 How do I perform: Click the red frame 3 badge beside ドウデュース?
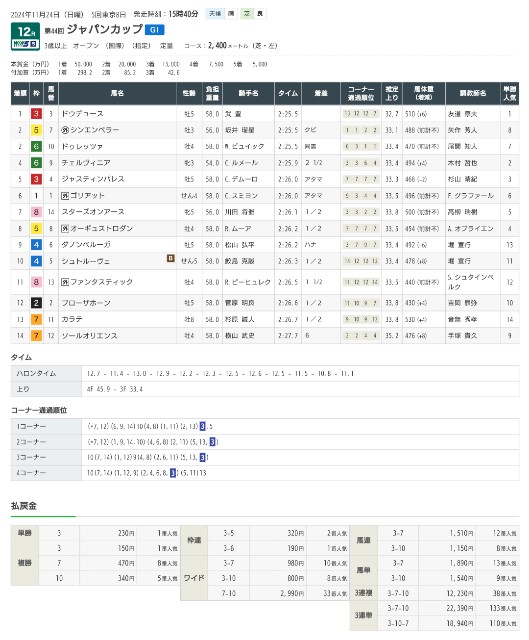pyautogui.click(x=36, y=114)
